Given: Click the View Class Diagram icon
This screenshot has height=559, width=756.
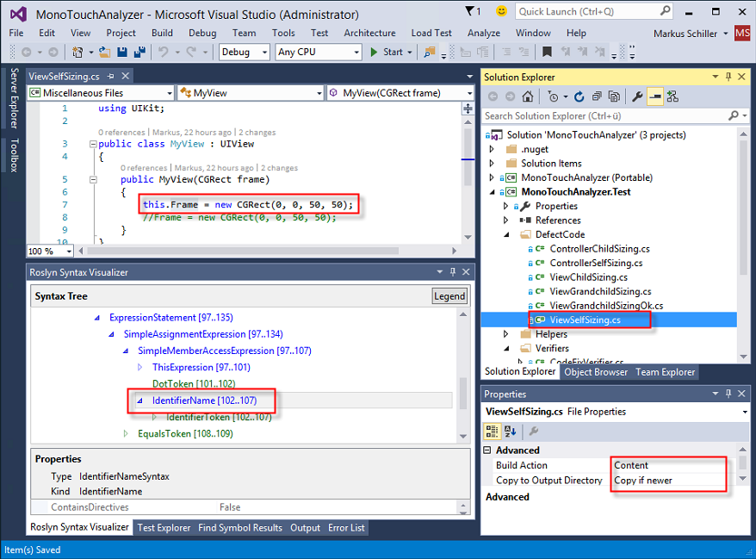Looking at the screenshot, I should [x=672, y=97].
